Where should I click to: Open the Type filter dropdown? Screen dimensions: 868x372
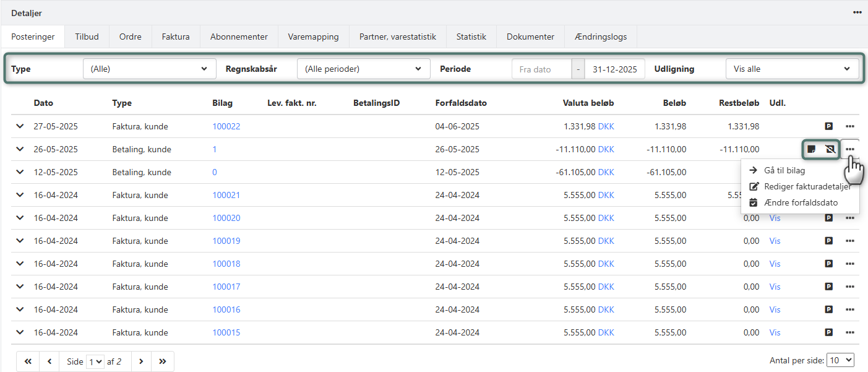[x=149, y=69]
